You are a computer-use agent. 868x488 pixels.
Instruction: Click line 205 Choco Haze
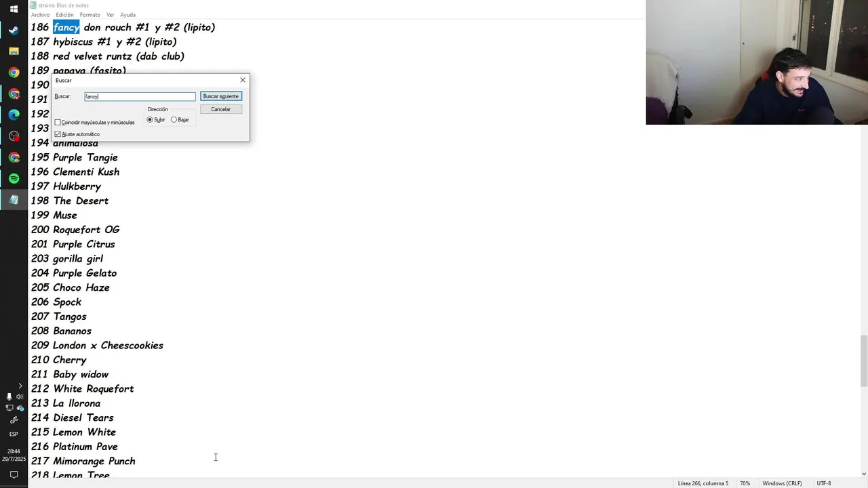[x=71, y=287]
